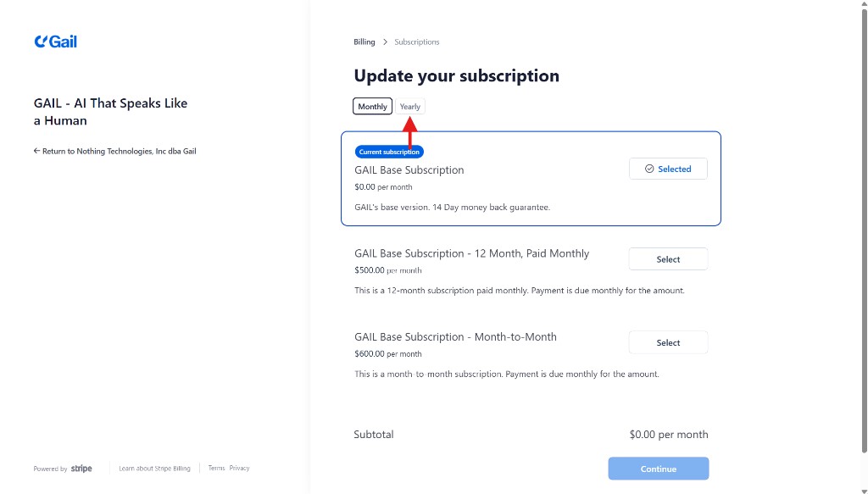Viewport: 868px width, 494px height.
Task: Open the Terms link
Action: click(x=216, y=469)
